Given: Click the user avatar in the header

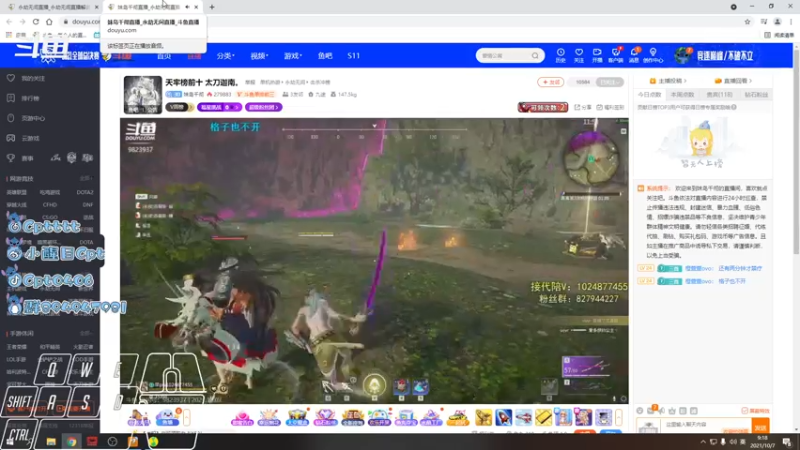Looking at the screenshot, I should click(682, 55).
